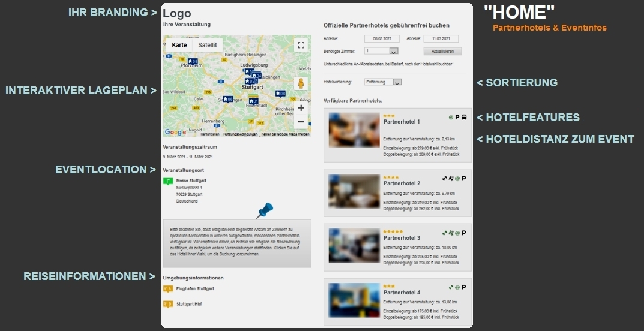Click the parking icon for Partnerhotel 4
This screenshot has height=331, width=644.
tap(464, 287)
